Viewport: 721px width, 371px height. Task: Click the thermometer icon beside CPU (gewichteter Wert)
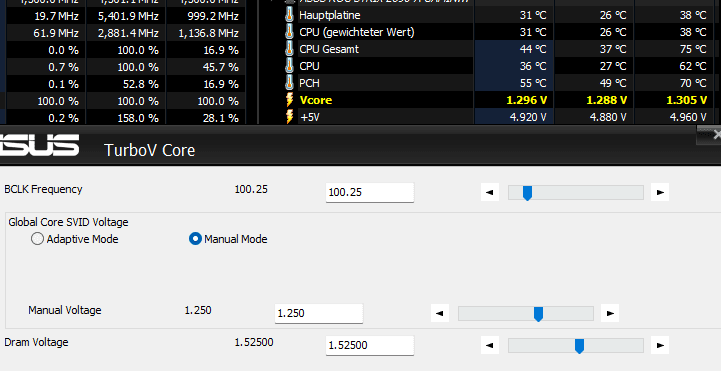coord(289,32)
